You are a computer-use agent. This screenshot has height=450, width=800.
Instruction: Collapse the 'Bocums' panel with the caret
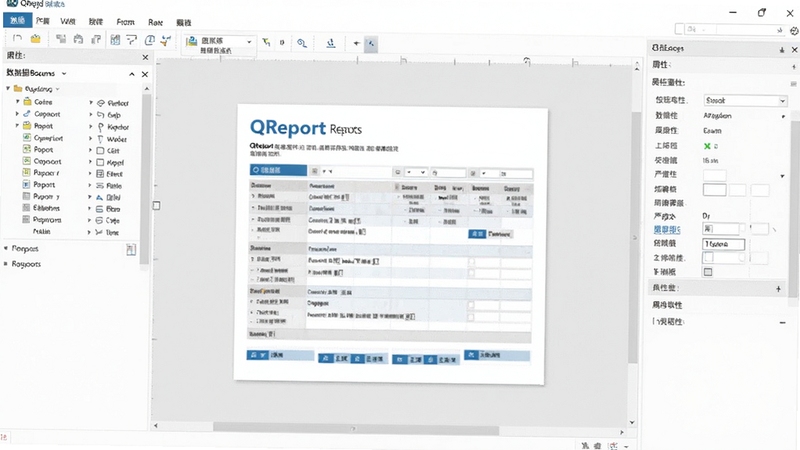[132, 74]
